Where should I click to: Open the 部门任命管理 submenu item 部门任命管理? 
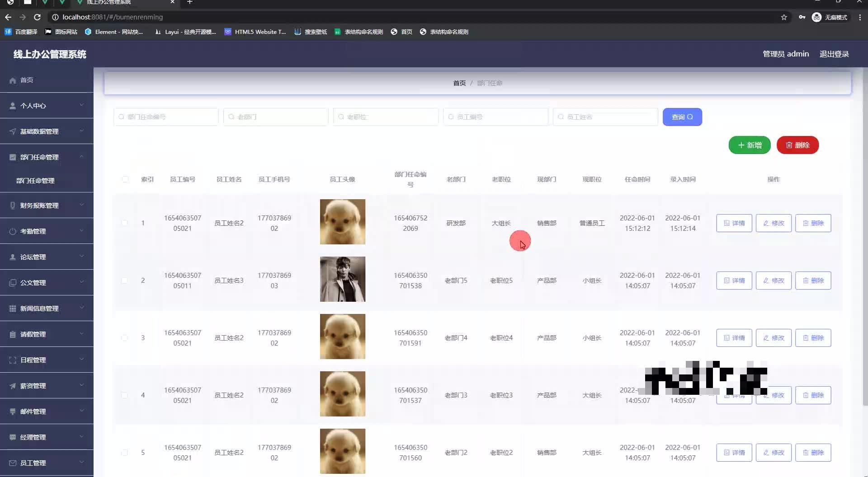click(36, 180)
